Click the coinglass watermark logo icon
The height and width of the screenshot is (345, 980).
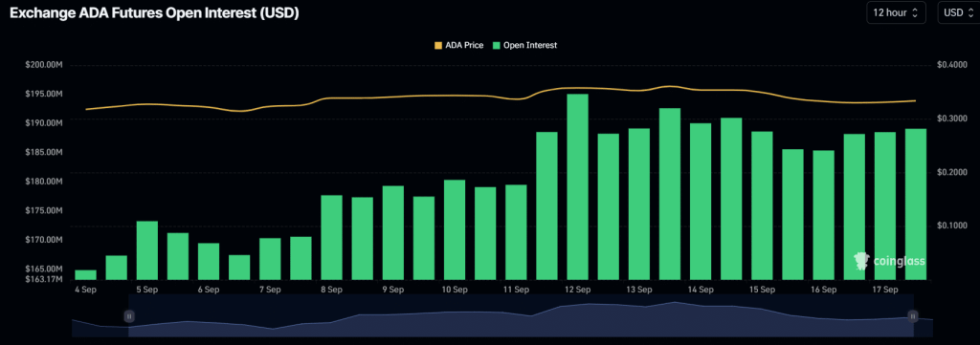pos(861,261)
